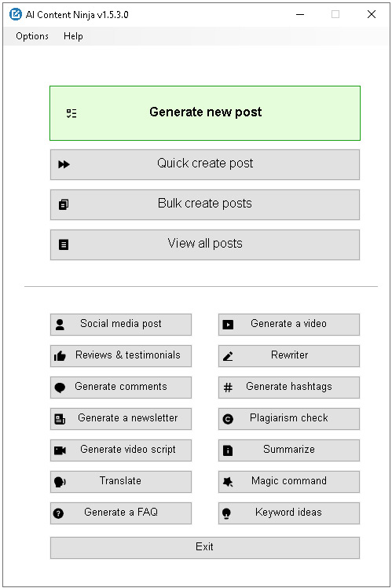Click the play icon beside Generate a video
The image size is (392, 588).
click(228, 325)
